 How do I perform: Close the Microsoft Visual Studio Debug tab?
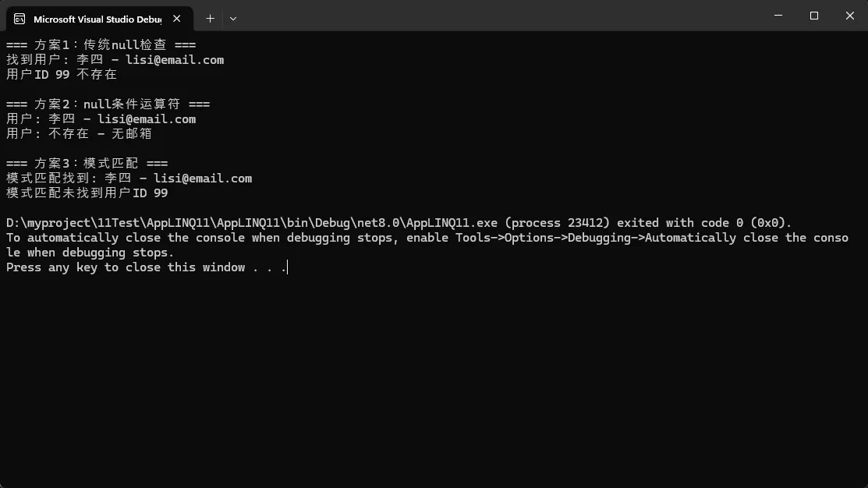coord(180,18)
